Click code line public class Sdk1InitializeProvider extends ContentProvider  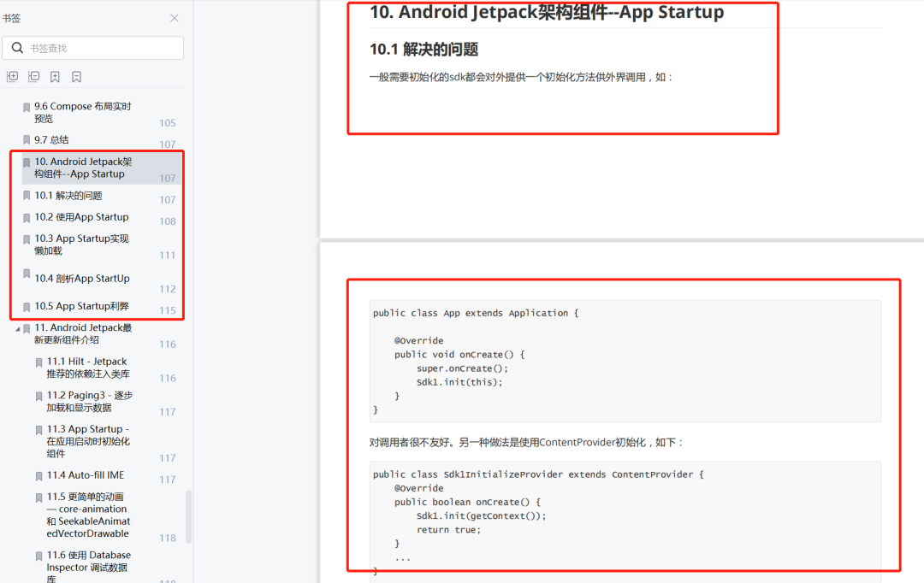click(538, 474)
